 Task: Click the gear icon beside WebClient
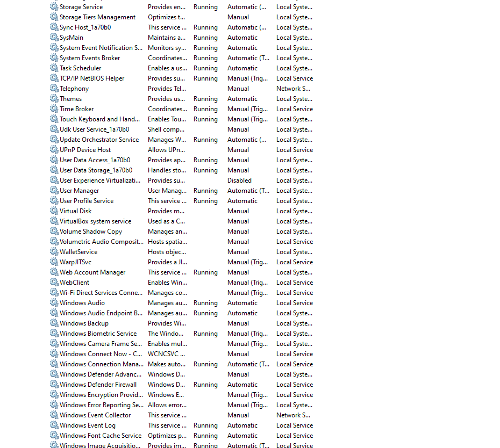point(54,282)
